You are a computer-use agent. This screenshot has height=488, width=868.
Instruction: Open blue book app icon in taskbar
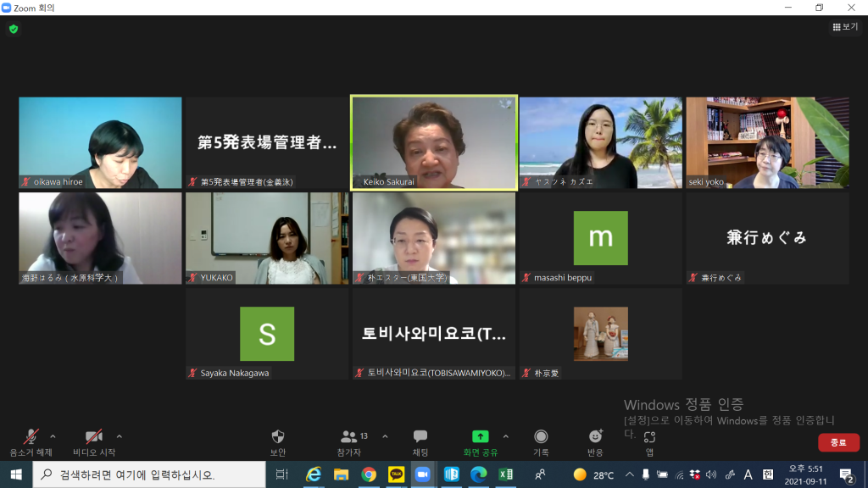coord(451,474)
